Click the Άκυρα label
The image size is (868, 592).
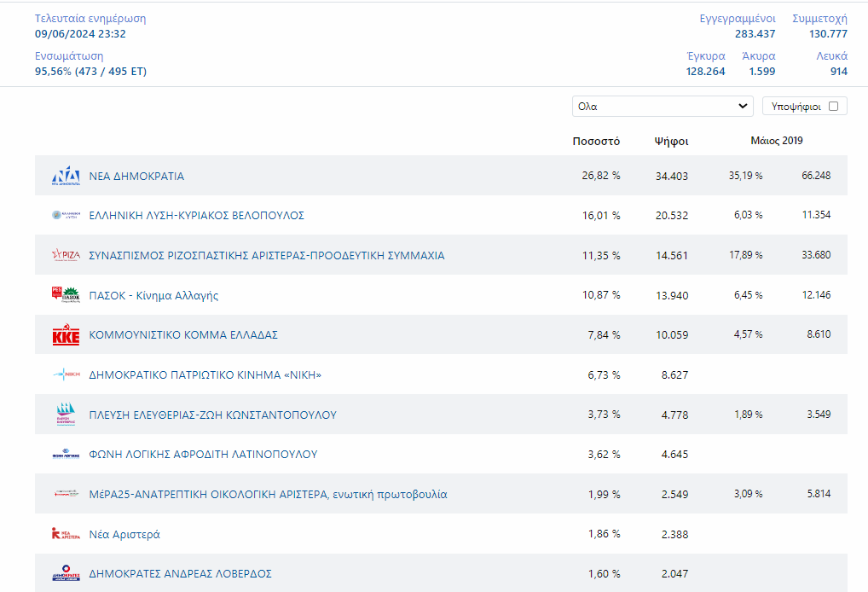tap(758, 56)
